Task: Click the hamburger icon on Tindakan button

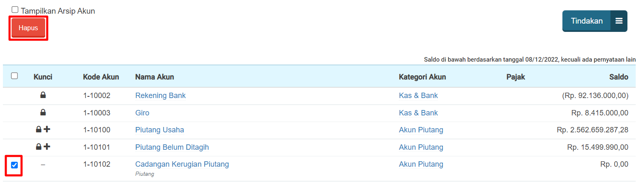Action: [619, 21]
